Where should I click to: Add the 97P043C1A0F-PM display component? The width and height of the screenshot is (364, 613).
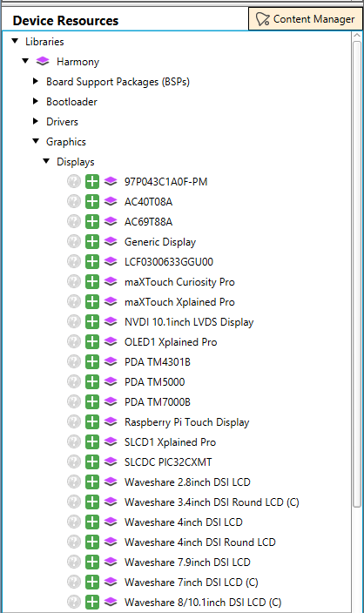pos(92,181)
